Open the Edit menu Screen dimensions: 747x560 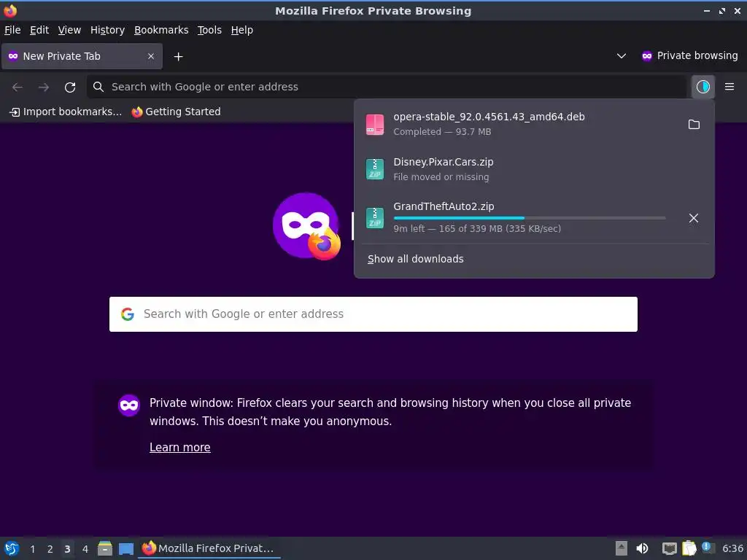click(39, 30)
